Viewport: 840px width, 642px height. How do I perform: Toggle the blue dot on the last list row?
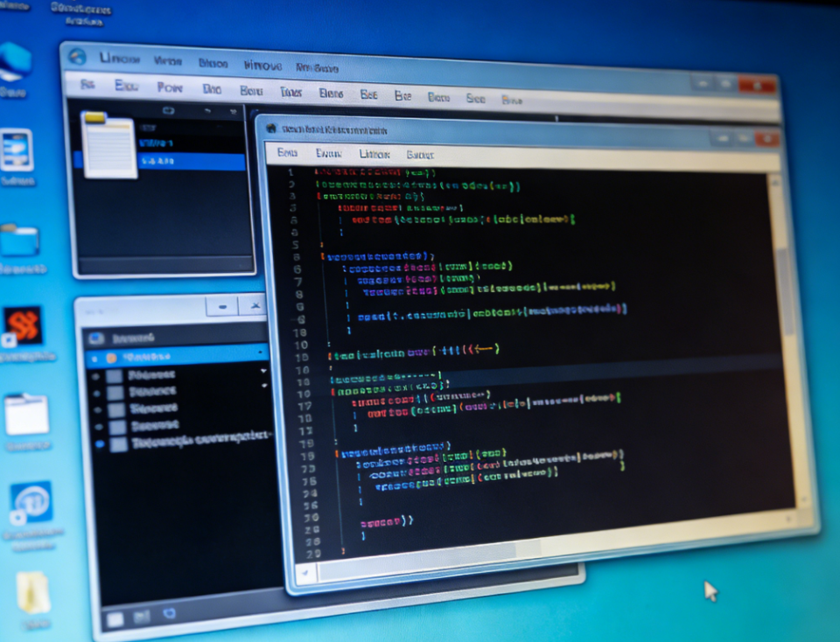point(100,444)
